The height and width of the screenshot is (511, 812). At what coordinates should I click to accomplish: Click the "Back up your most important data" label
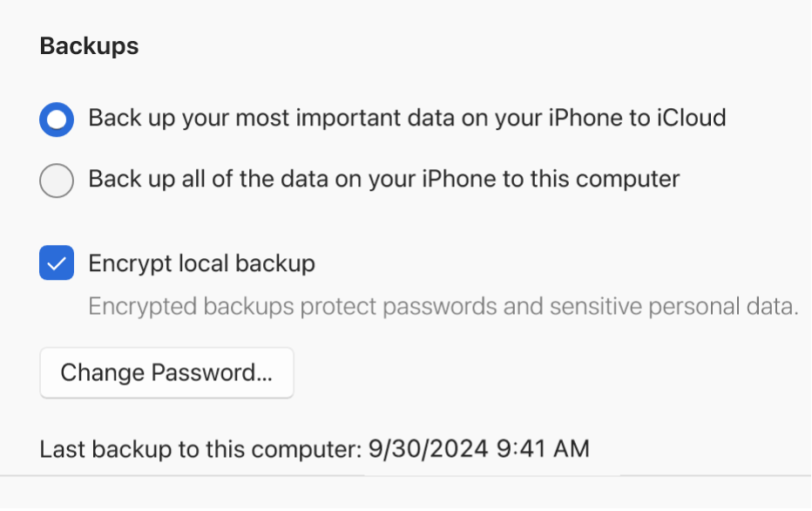pyautogui.click(x=407, y=118)
